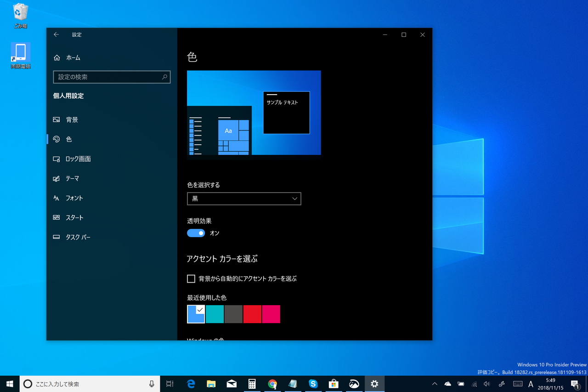Viewport: 588px width, 392px height.
Task: Turn off the 透明効果 transparency toggle
Action: 196,233
